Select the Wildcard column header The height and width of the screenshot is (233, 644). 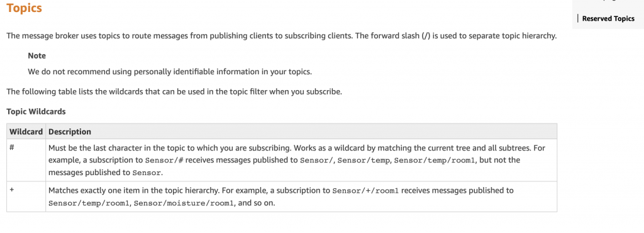tap(26, 132)
